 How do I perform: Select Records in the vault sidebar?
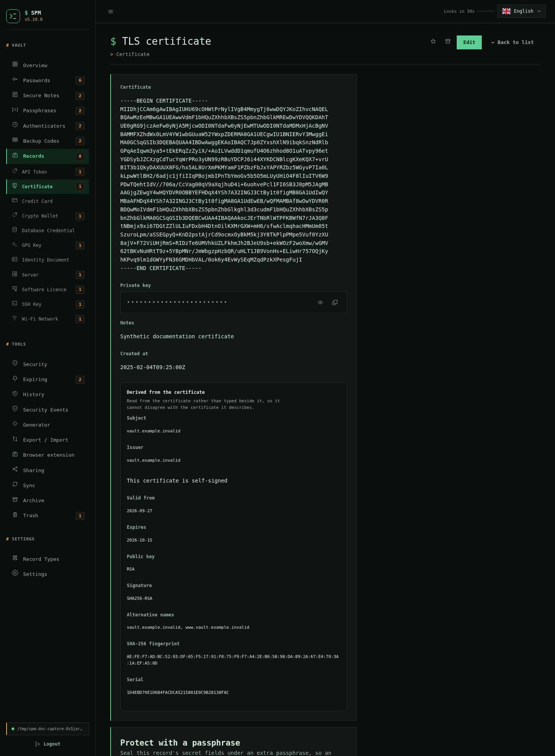(x=48, y=156)
